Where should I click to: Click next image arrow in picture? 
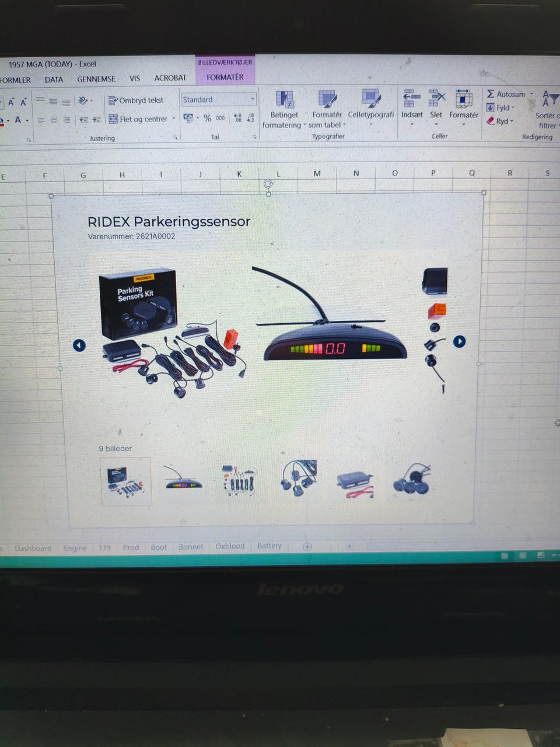coord(459,341)
